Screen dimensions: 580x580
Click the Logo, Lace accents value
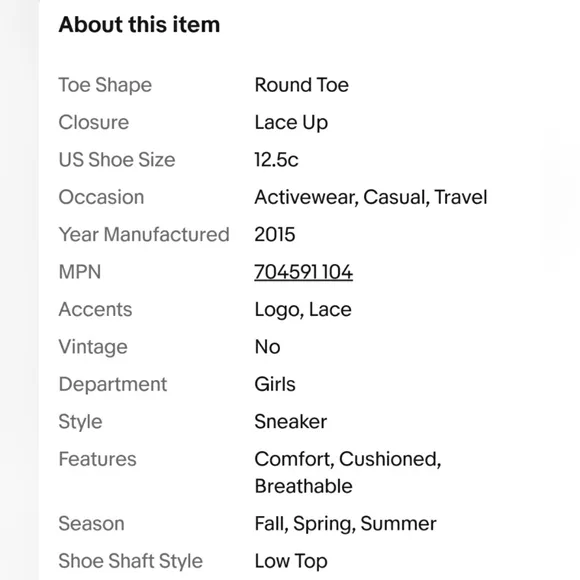point(303,310)
